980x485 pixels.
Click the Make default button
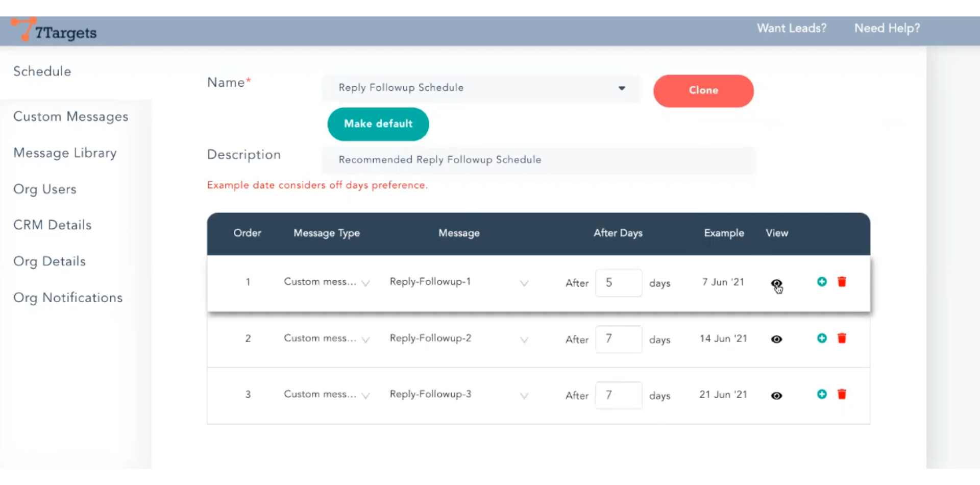coord(378,124)
